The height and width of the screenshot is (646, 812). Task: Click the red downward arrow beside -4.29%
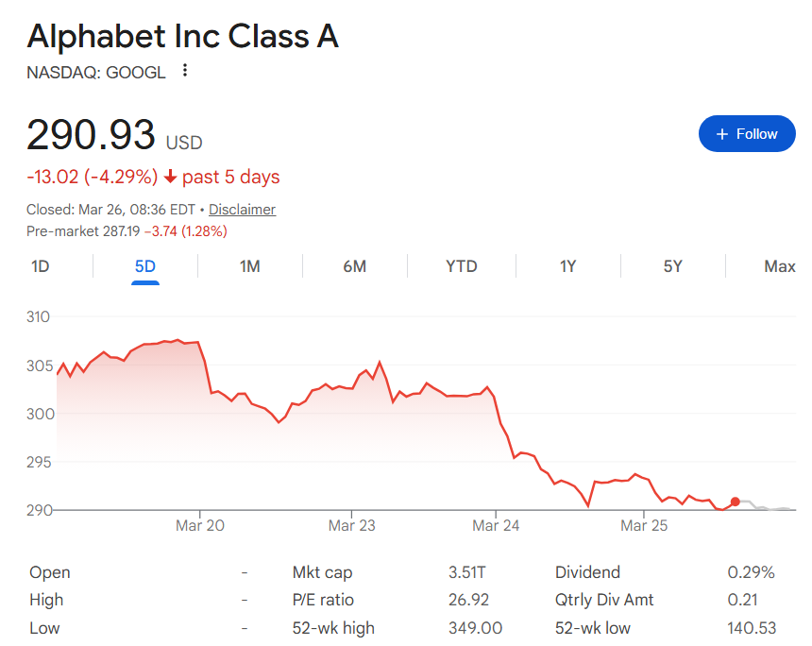170,178
